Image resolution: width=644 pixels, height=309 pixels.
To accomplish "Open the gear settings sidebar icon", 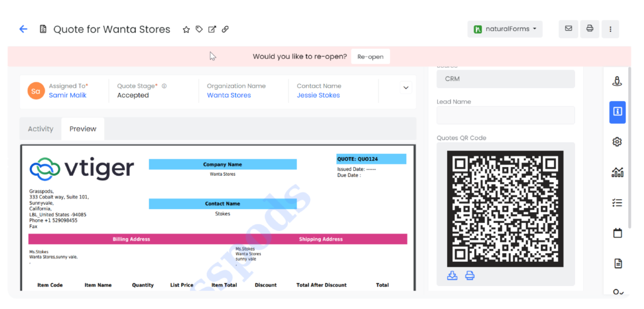I will point(617,142).
